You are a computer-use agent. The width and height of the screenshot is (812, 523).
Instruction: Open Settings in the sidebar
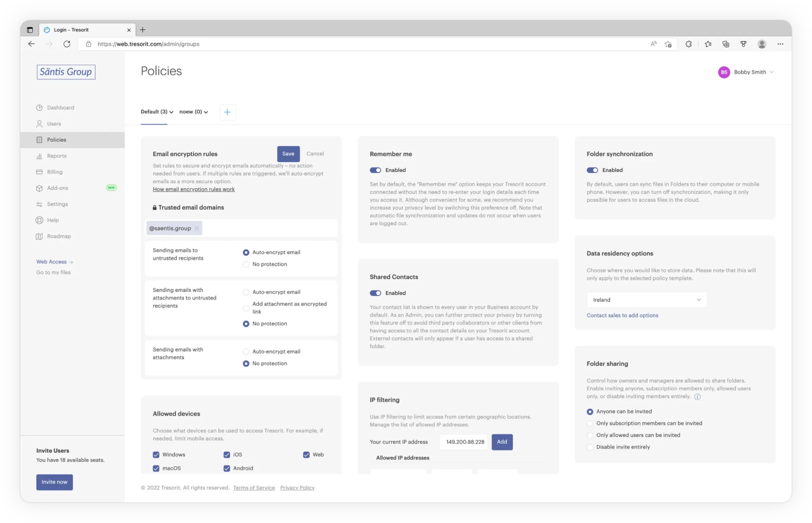72,204
